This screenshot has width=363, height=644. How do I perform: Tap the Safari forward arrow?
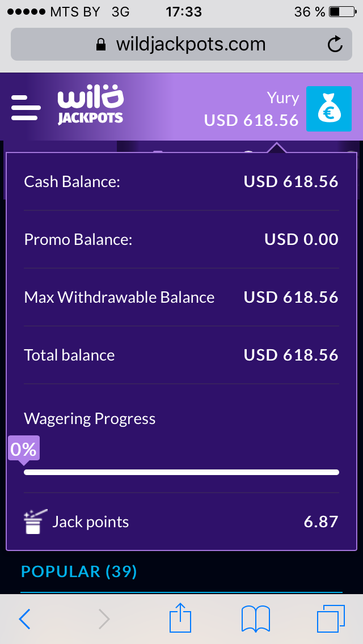pyautogui.click(x=104, y=619)
